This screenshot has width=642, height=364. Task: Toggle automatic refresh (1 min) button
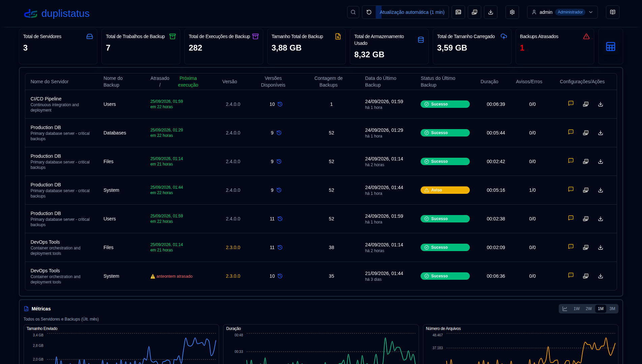click(412, 12)
